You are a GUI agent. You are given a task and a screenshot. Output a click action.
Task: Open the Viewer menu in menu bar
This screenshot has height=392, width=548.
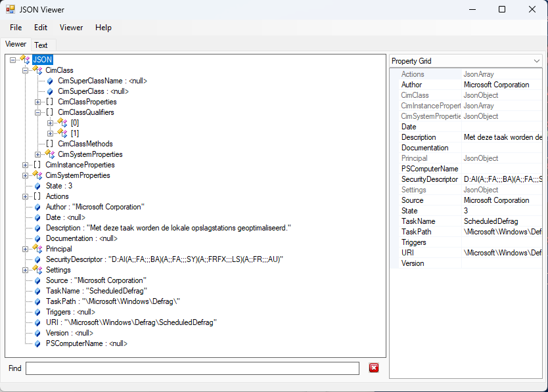[x=71, y=28]
